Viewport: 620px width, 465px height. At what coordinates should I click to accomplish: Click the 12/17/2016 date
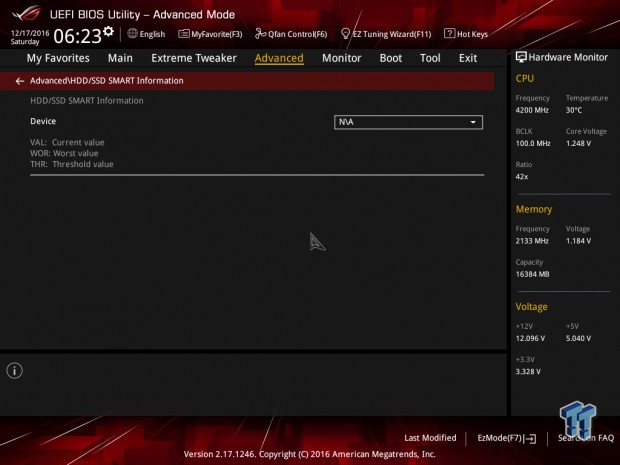[x=30, y=33]
